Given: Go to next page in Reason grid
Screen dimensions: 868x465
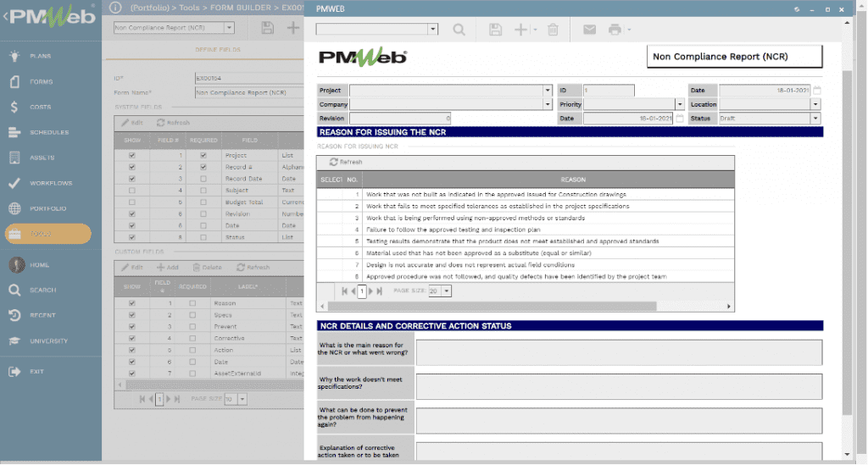Looking at the screenshot, I should point(371,291).
